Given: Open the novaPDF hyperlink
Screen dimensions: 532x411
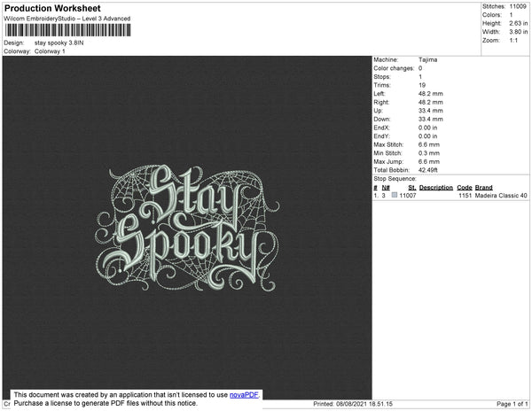Looking at the screenshot, I should coord(244,395).
